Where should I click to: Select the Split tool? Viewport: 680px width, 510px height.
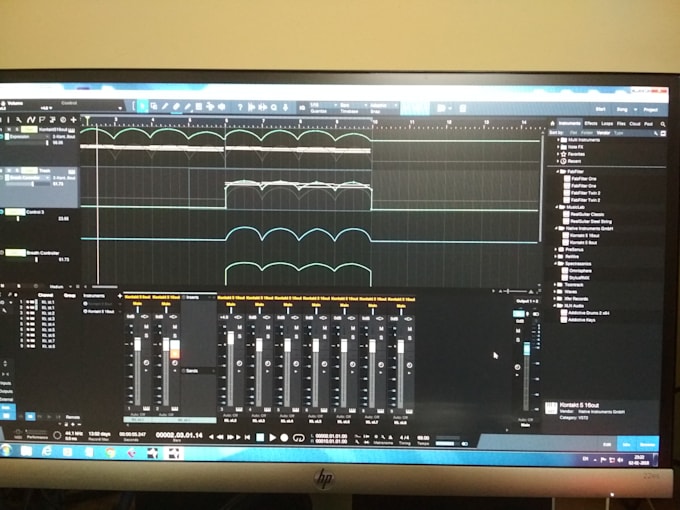(165, 106)
